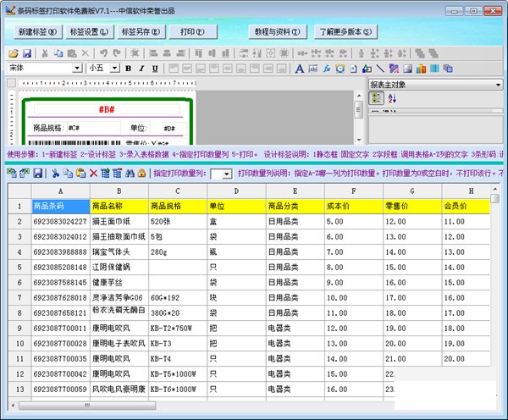Viewport: 508px width, 420px height.
Task: Click the Underline formatting icon
Action: [x=154, y=69]
